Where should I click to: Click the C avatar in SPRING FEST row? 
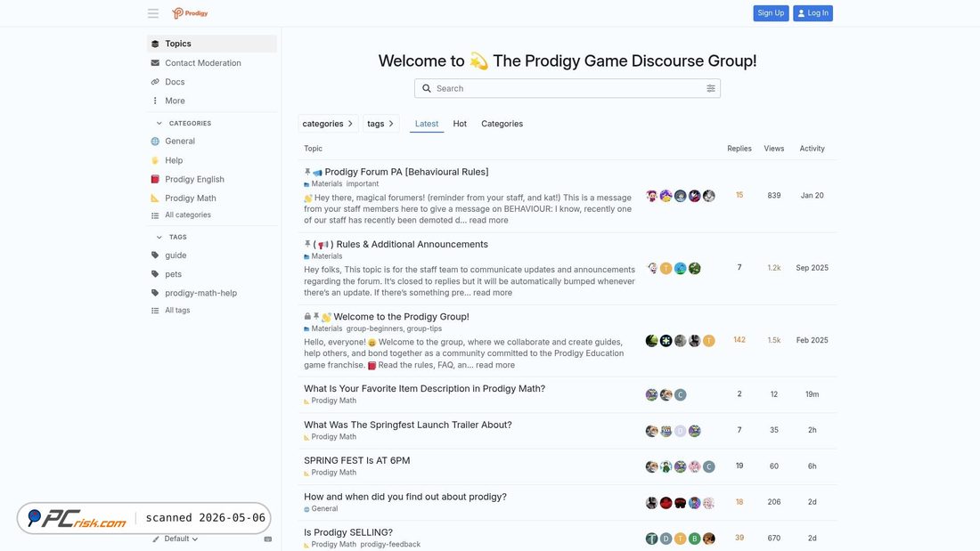(709, 466)
